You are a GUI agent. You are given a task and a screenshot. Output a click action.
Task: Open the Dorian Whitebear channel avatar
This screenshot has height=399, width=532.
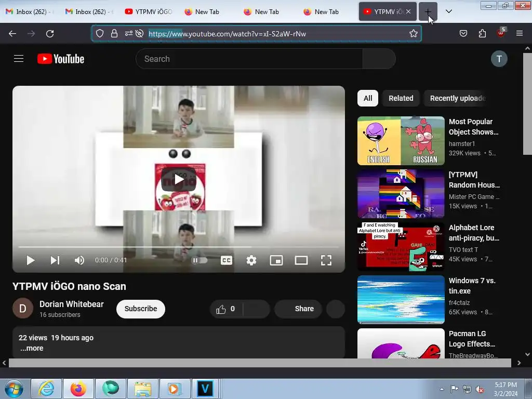pyautogui.click(x=23, y=309)
